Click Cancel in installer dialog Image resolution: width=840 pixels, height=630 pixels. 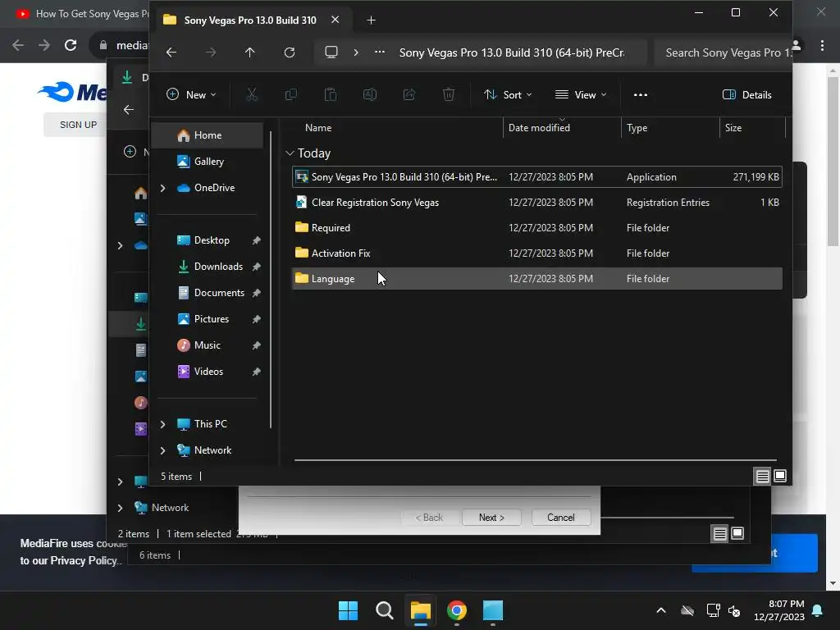[x=561, y=518]
